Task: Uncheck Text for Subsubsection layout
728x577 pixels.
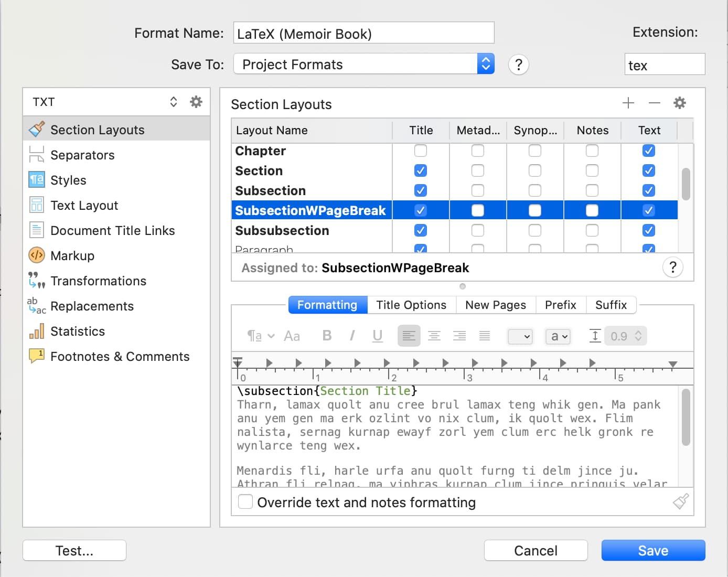Action: click(649, 230)
